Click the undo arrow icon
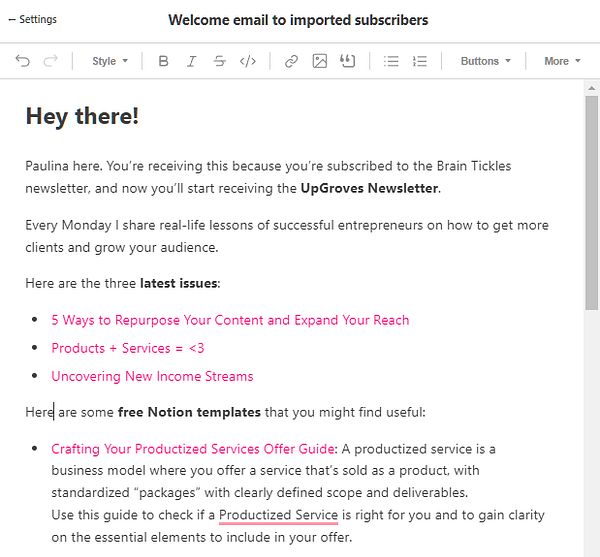The width and height of the screenshot is (600, 557). click(x=23, y=61)
